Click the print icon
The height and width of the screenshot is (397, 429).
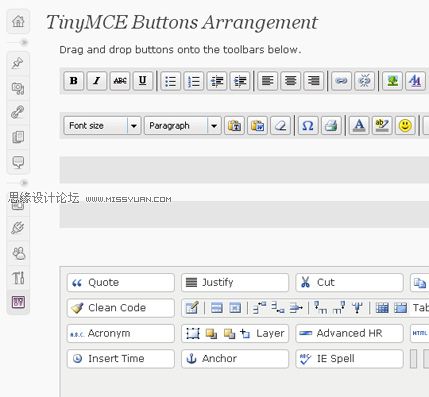pos(331,126)
